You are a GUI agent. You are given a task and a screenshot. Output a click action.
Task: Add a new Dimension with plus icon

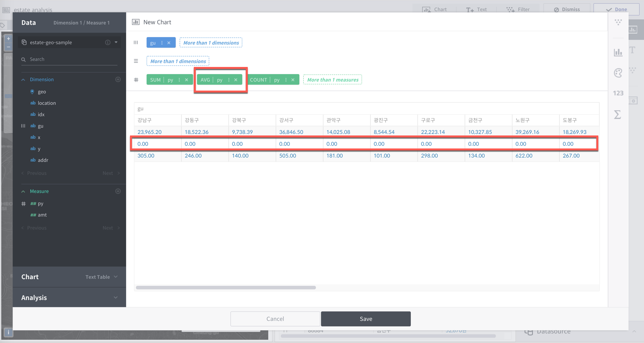click(x=118, y=79)
